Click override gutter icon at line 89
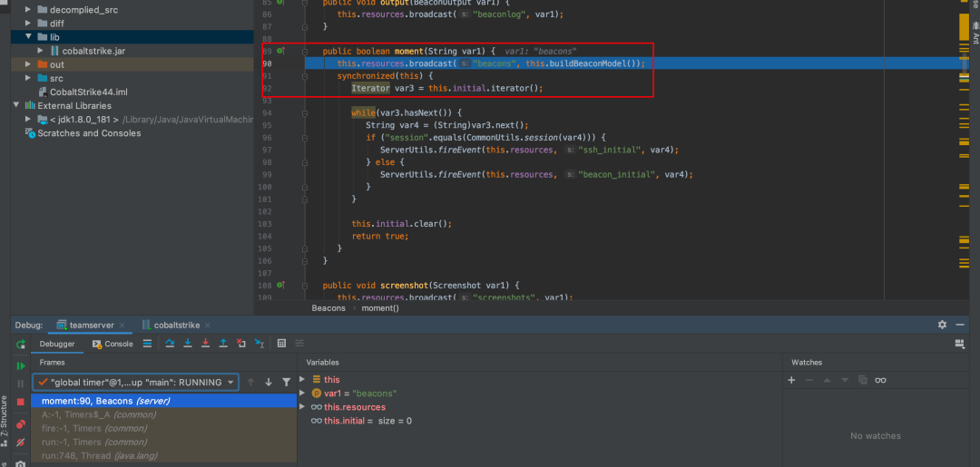 (280, 51)
